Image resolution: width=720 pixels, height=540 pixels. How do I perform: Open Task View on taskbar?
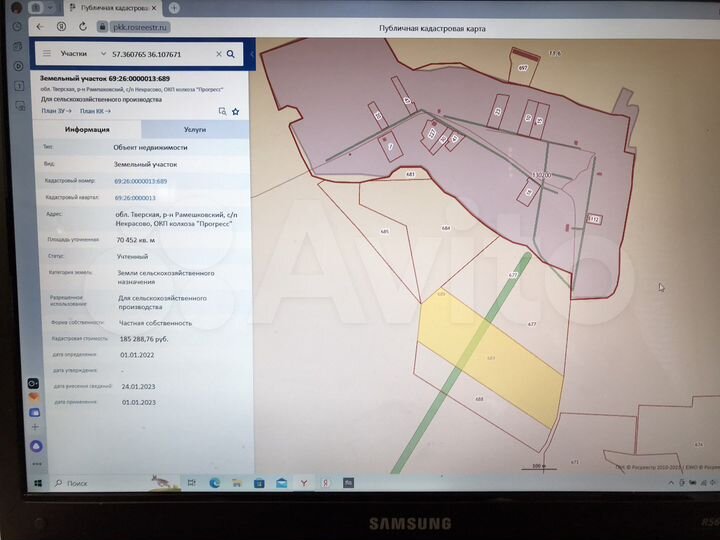tap(191, 483)
